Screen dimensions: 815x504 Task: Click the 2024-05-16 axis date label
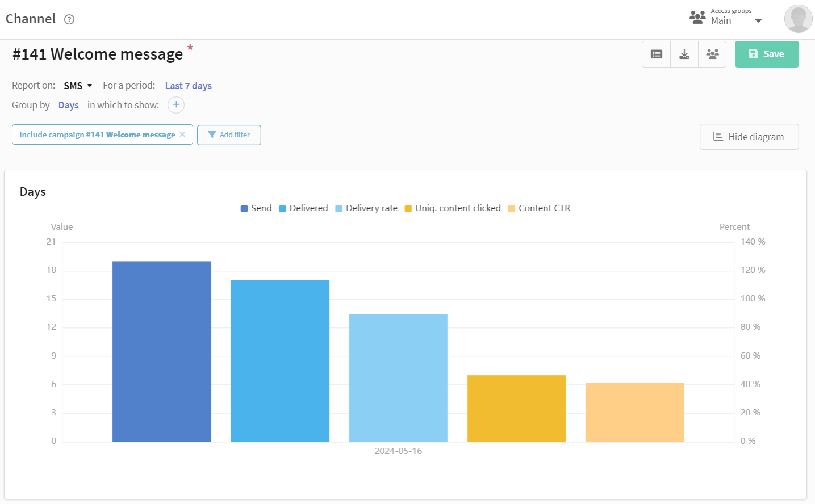pos(398,451)
